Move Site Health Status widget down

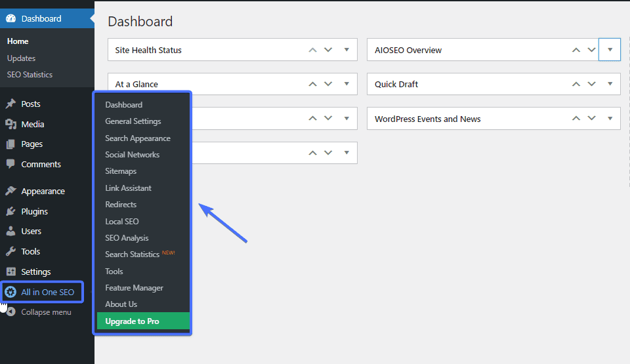click(328, 50)
